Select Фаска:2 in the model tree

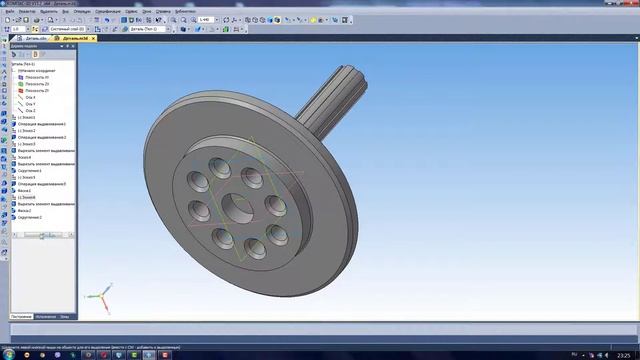pos(24,211)
